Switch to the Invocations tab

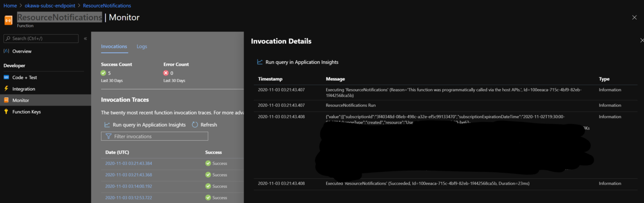pos(114,47)
